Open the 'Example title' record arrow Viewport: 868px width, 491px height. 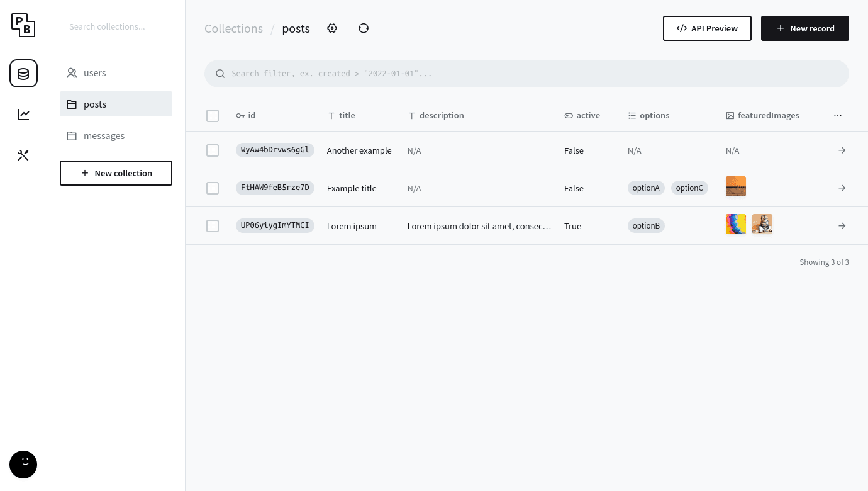coord(842,188)
